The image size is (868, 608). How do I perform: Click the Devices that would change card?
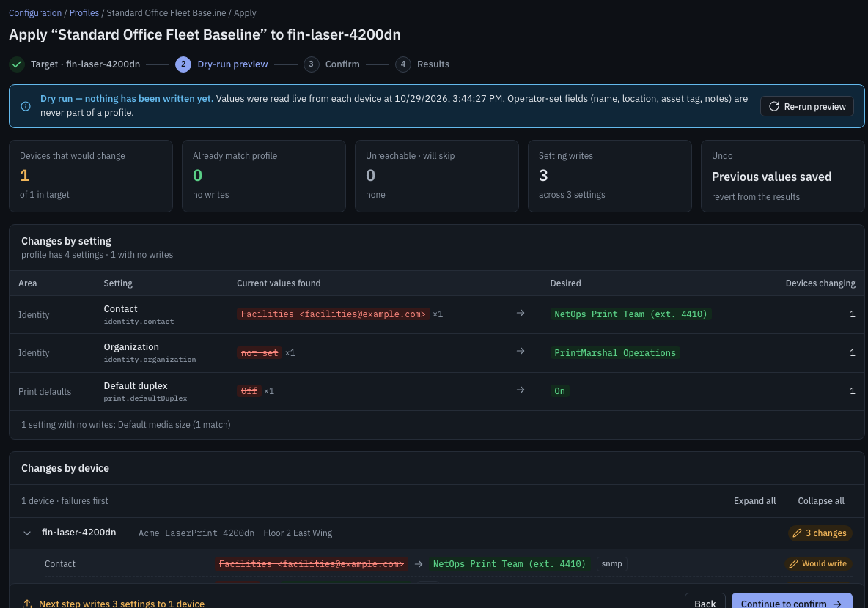pyautogui.click(x=91, y=176)
